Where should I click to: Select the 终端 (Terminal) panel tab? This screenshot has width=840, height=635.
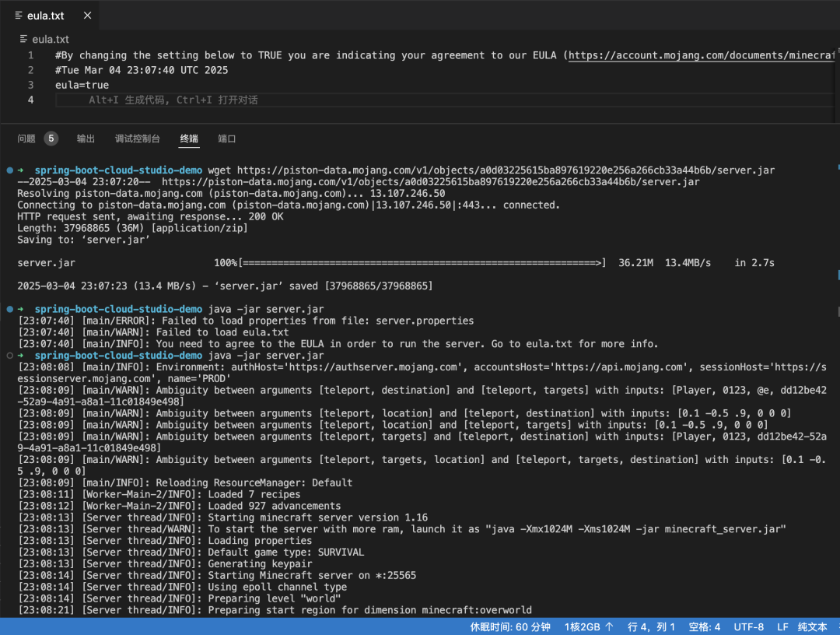[x=189, y=139]
